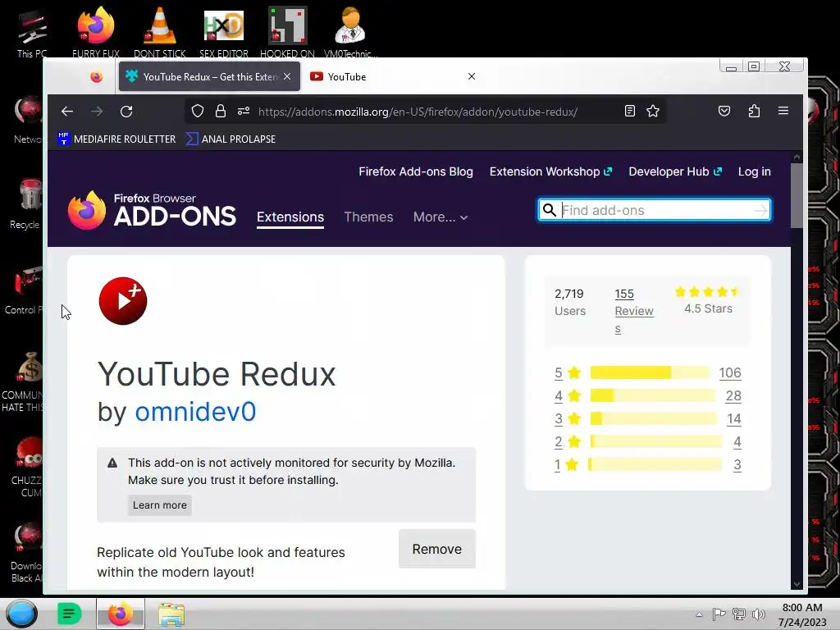
Task: Open the Save to Pocket icon
Action: [724, 111]
